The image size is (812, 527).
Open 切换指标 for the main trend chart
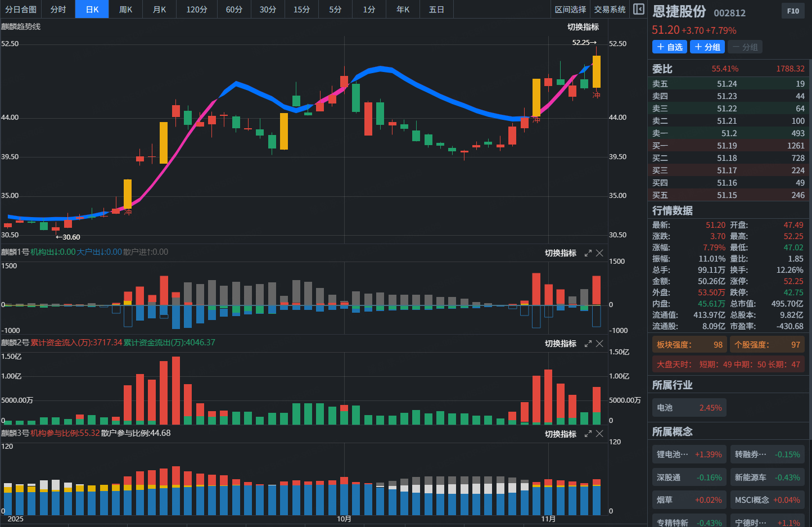(583, 27)
